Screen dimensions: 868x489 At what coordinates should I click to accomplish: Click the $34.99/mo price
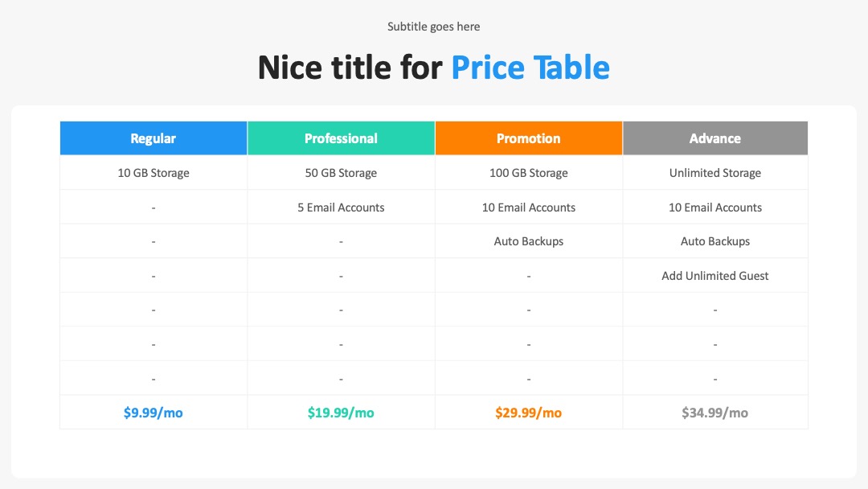coord(715,413)
